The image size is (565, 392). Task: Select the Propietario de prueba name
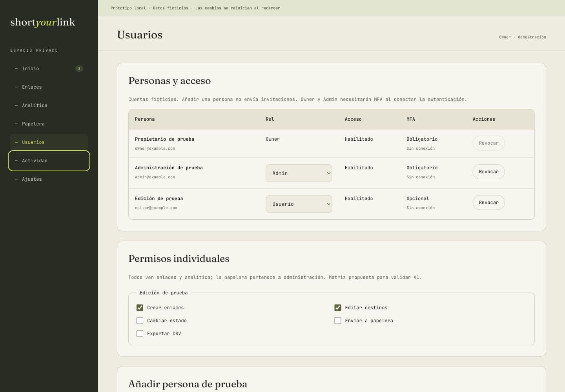[x=164, y=139]
